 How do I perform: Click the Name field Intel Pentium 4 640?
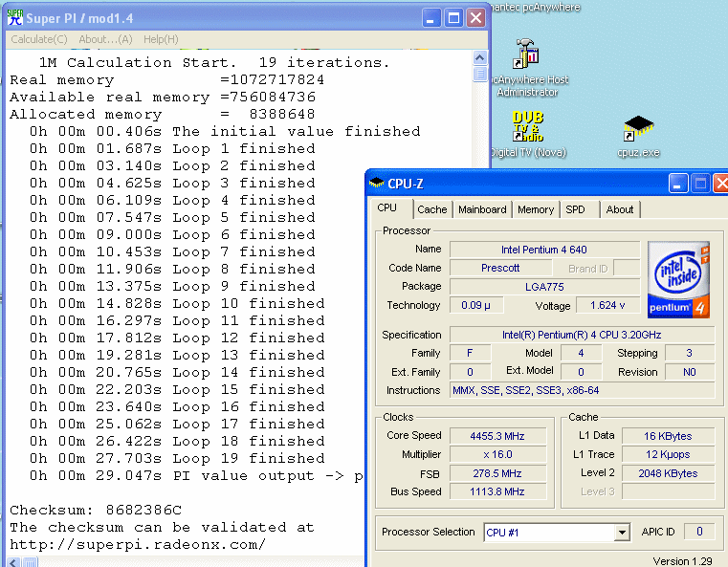click(x=544, y=250)
